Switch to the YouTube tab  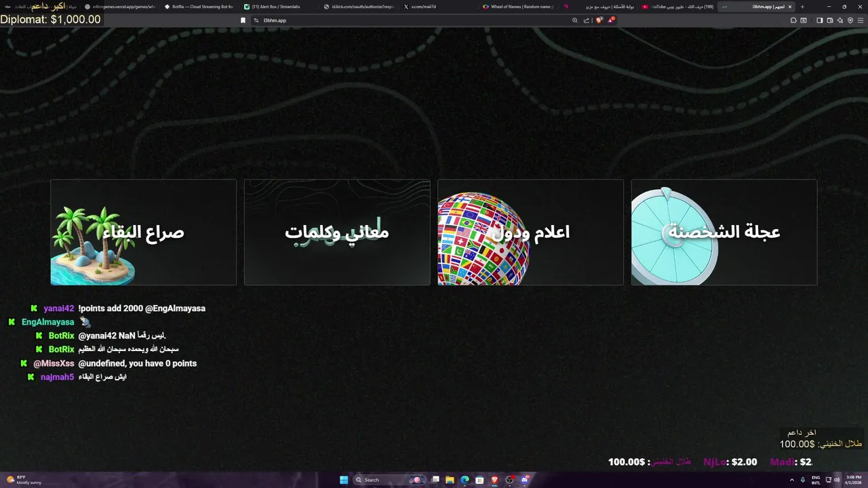[x=678, y=7]
